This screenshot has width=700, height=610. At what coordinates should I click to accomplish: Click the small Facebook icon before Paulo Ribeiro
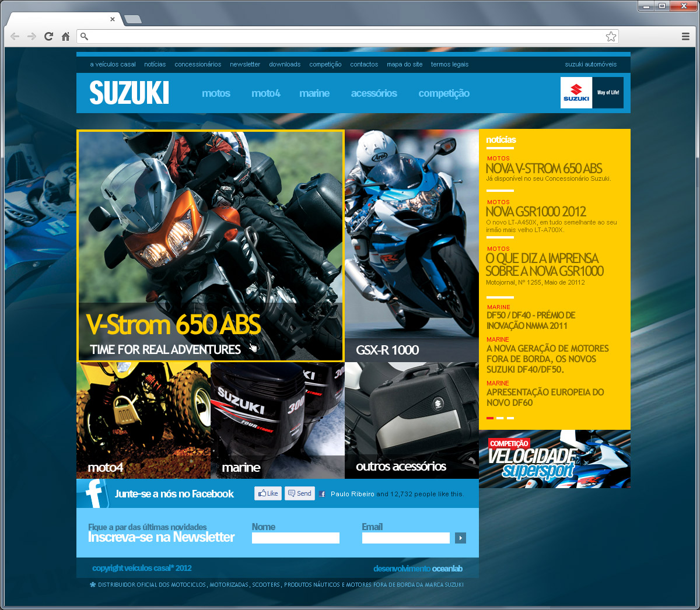[x=322, y=493]
